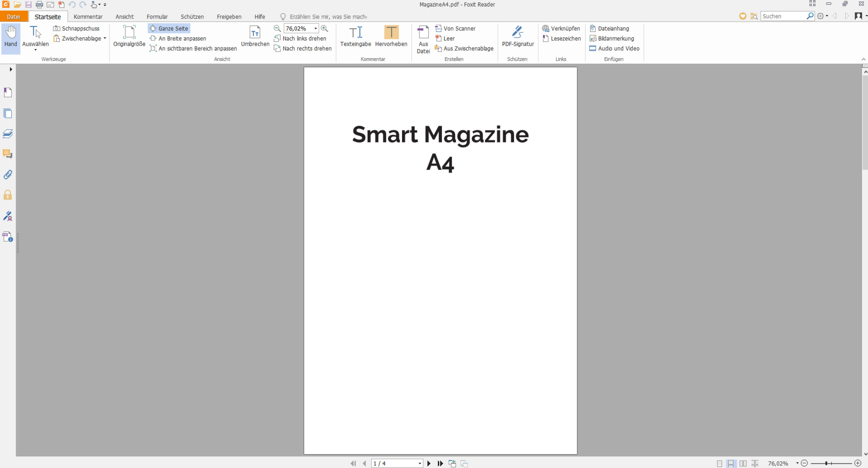Add a Lesezeichen bookmark
This screenshot has height=468, width=868.
click(562, 38)
